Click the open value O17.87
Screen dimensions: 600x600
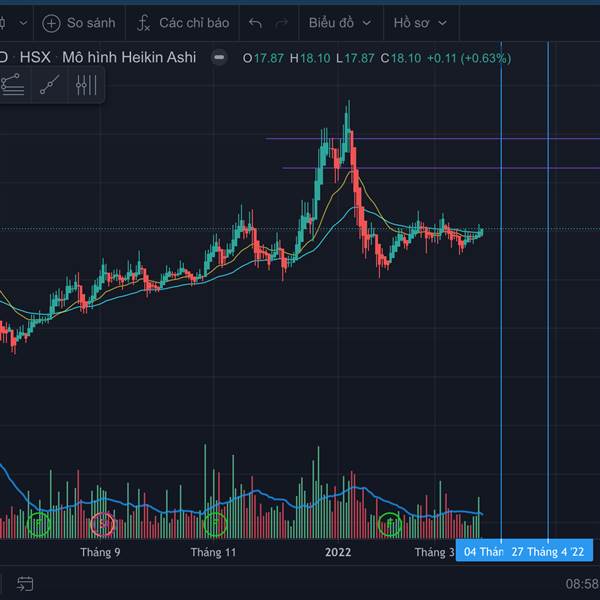click(x=263, y=58)
